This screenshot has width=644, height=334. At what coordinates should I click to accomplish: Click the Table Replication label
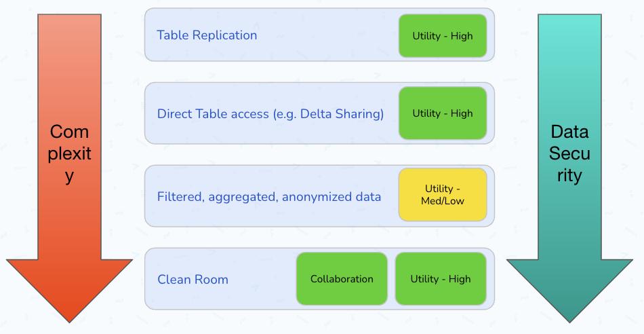[x=207, y=35]
